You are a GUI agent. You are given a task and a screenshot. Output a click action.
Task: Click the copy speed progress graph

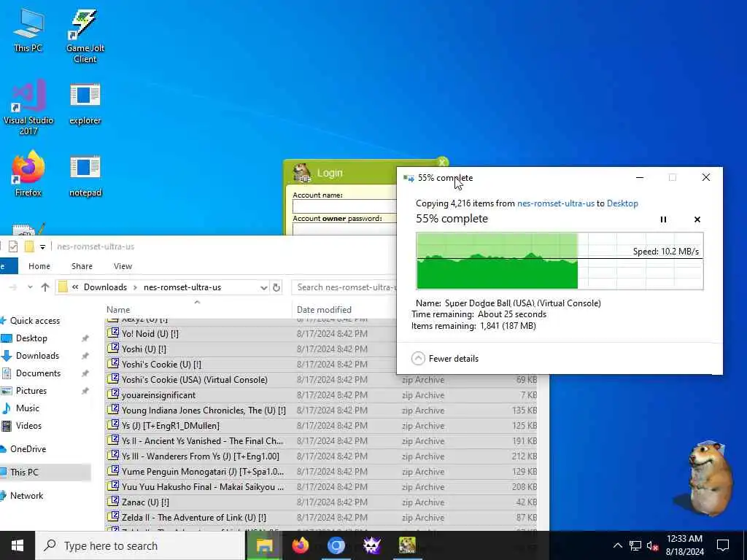pyautogui.click(x=560, y=261)
